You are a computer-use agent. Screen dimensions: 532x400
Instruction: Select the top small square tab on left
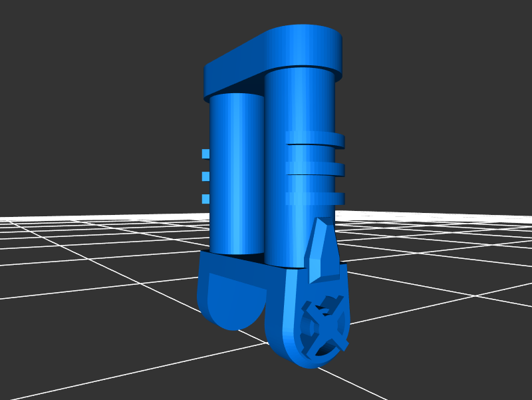[x=205, y=154]
